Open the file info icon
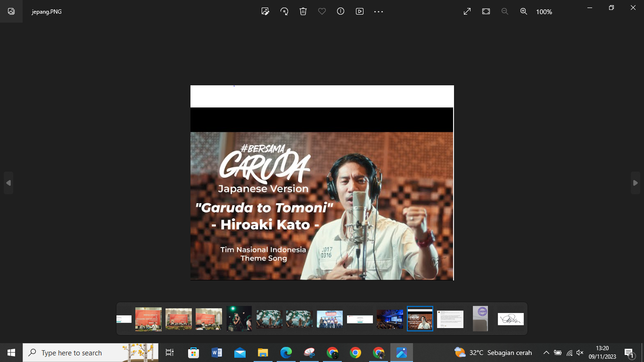644x362 pixels. pos(341,11)
